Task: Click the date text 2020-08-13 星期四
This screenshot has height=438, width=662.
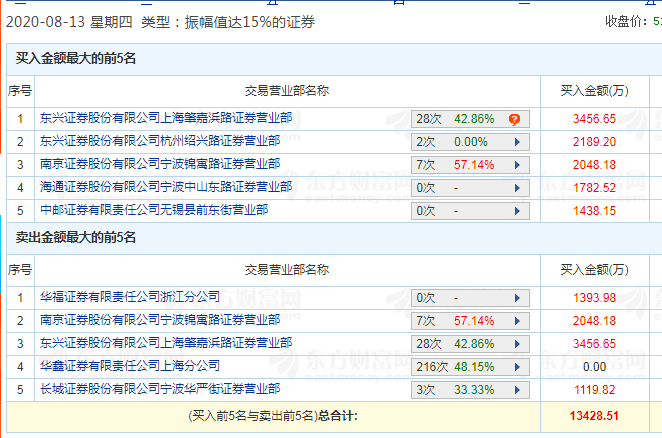Action: [69, 22]
